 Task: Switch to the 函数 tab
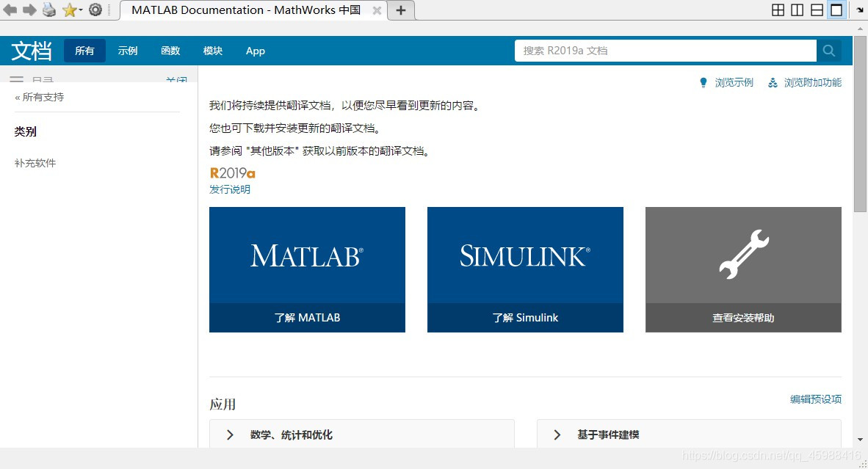170,51
